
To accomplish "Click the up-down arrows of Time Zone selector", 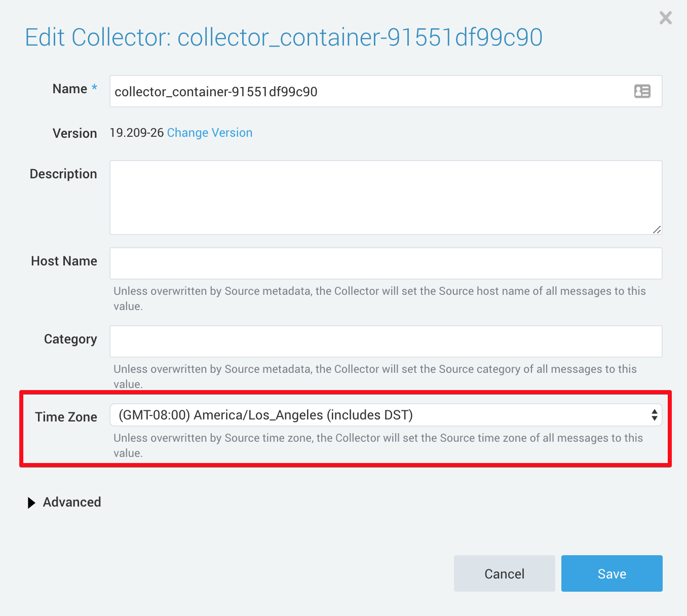I will pos(654,415).
